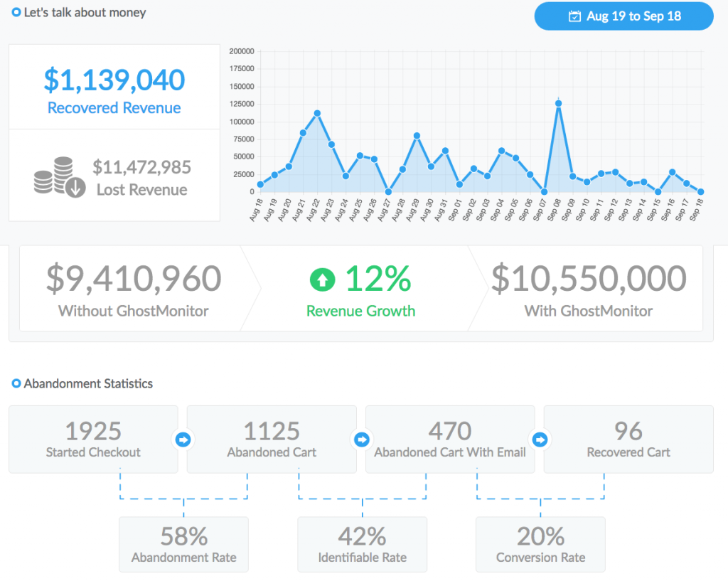The image size is (728, 581).
Task: Click the 20% Conversion Rate box
Action: [x=540, y=544]
